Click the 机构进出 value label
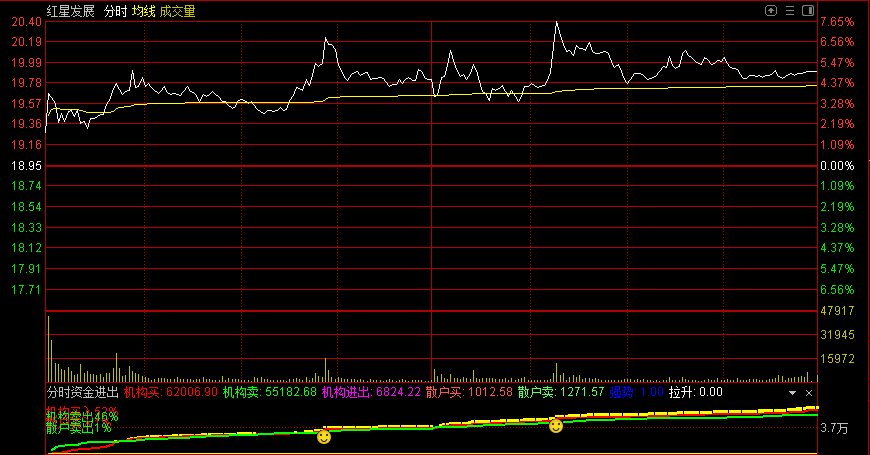Image resolution: width=870 pixels, height=455 pixels. click(372, 393)
